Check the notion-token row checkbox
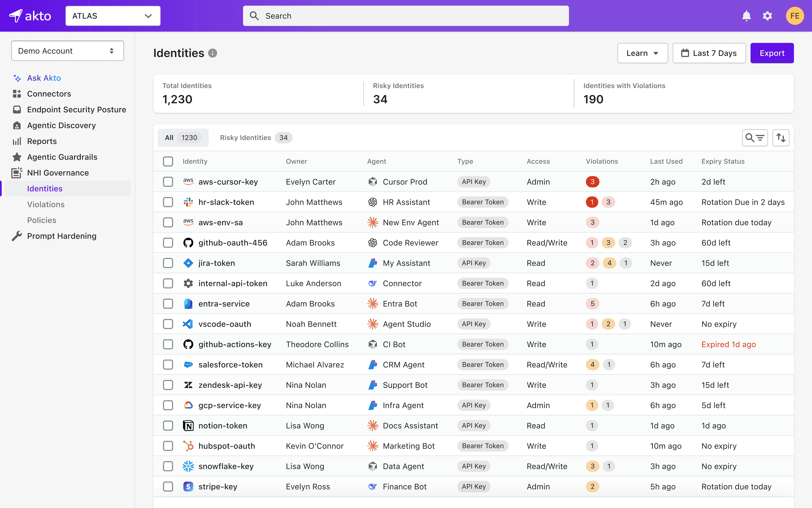The image size is (812, 508). (x=168, y=426)
